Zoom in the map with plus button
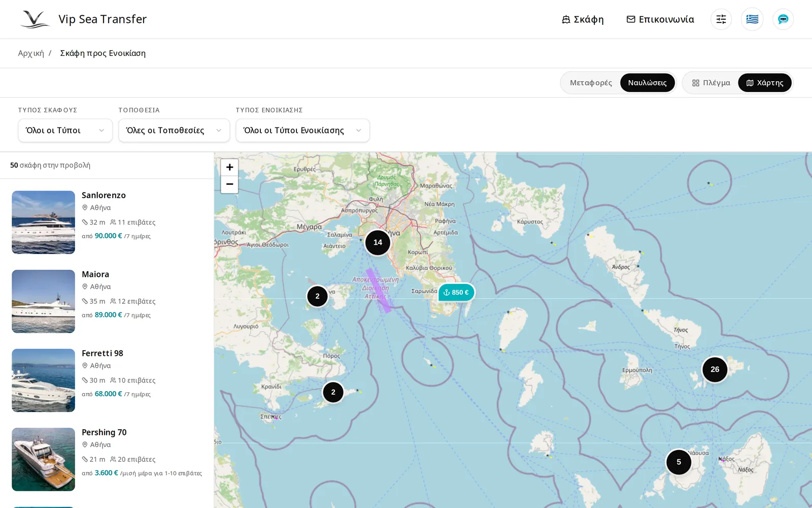812x508 pixels. coord(229,167)
